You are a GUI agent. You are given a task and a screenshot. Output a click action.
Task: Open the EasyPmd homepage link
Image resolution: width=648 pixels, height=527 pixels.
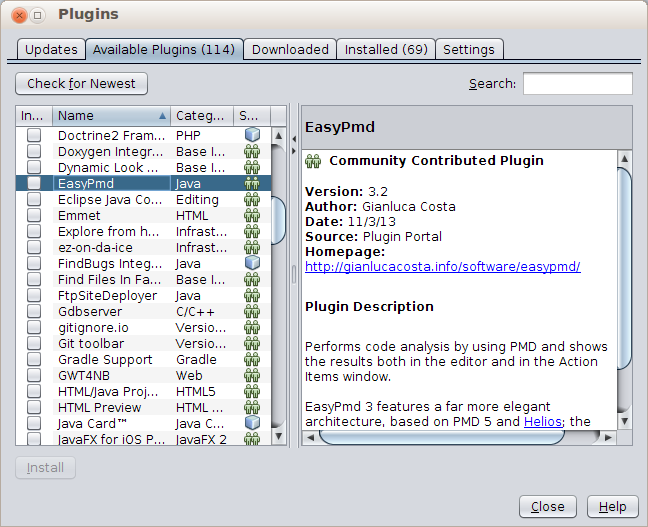pyautogui.click(x=442, y=267)
